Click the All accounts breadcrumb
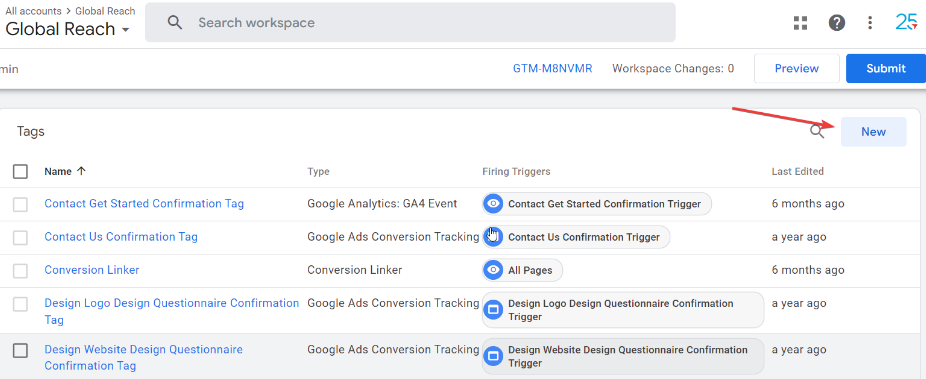Screen dimensions: 926x379 [x=33, y=11]
